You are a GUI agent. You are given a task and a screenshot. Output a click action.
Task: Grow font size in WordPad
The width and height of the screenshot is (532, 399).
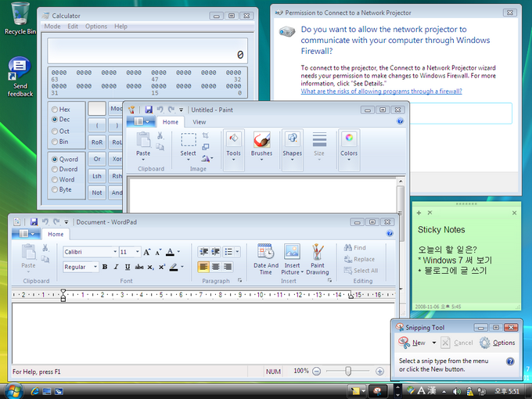click(x=146, y=252)
